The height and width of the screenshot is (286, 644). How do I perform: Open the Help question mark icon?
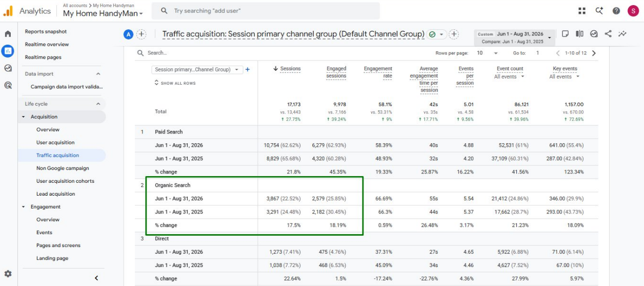tap(616, 11)
